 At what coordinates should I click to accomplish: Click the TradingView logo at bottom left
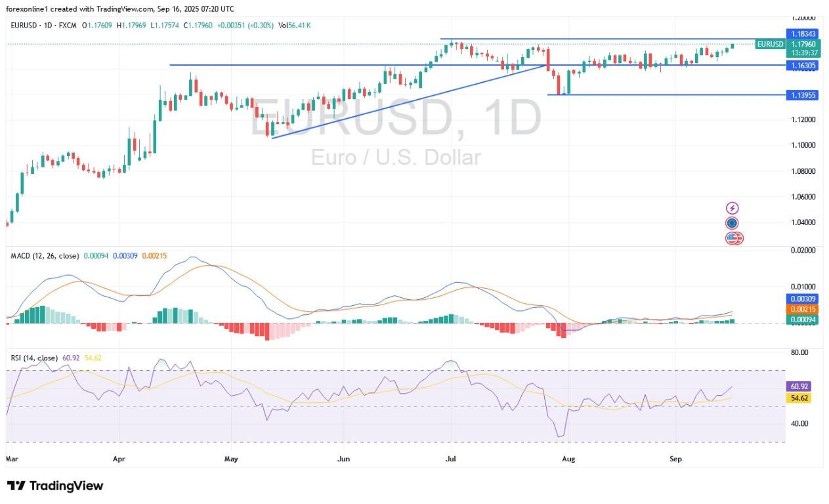pyautogui.click(x=56, y=486)
